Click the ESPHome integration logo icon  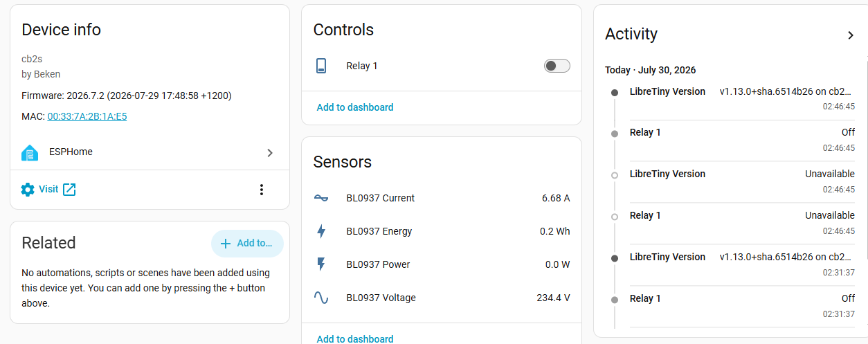pos(30,152)
